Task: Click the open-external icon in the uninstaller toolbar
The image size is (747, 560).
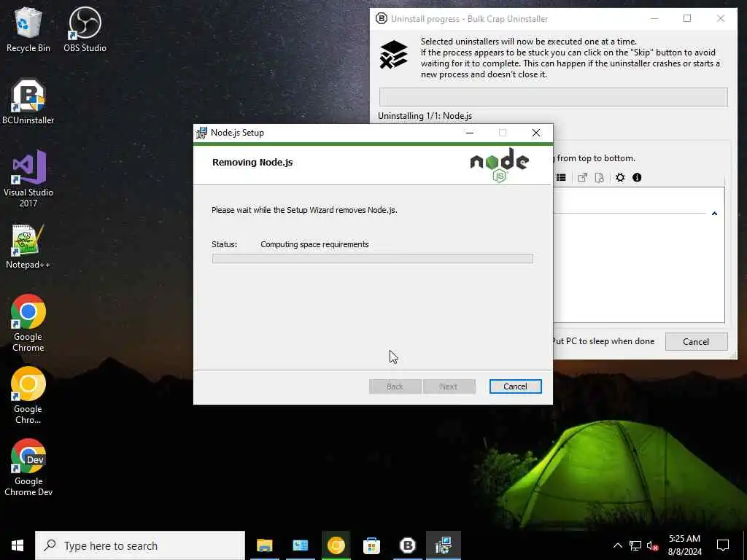Action: 582,178
